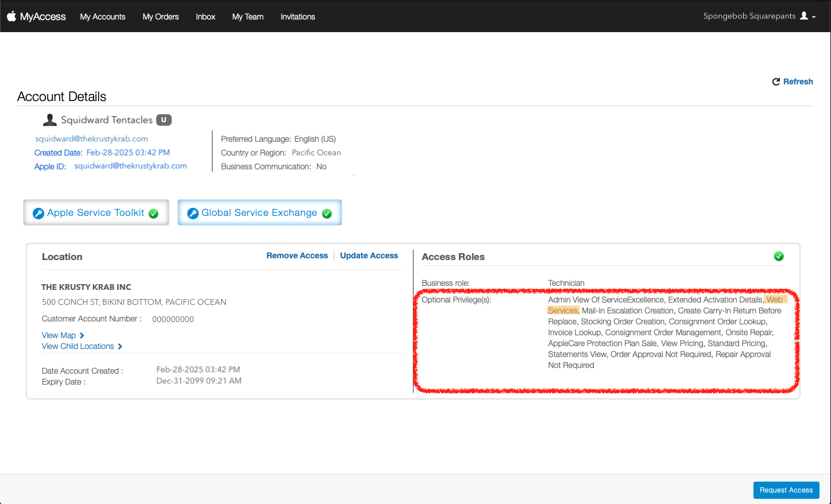
Task: Click Preferred Language English (US) text
Action: pyautogui.click(x=279, y=139)
